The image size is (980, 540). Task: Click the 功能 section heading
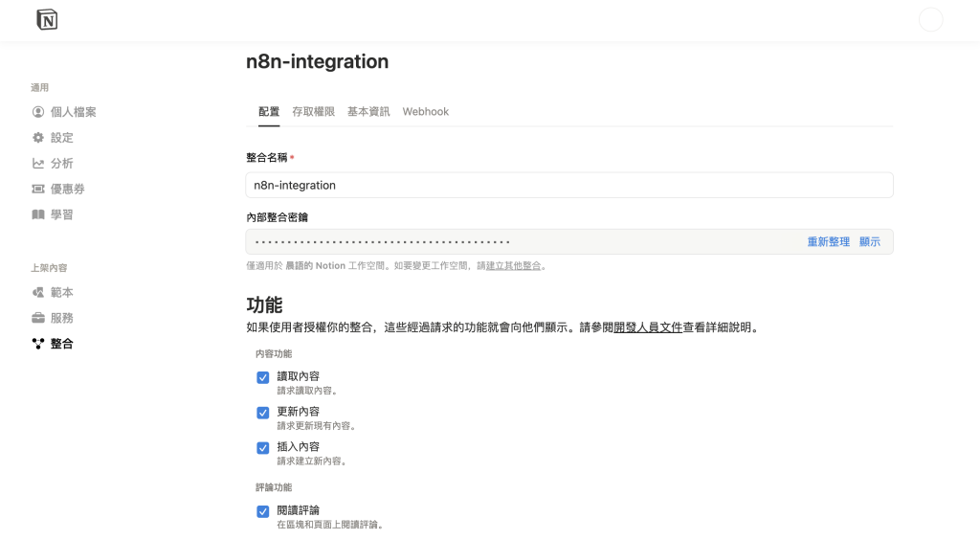coord(264,305)
